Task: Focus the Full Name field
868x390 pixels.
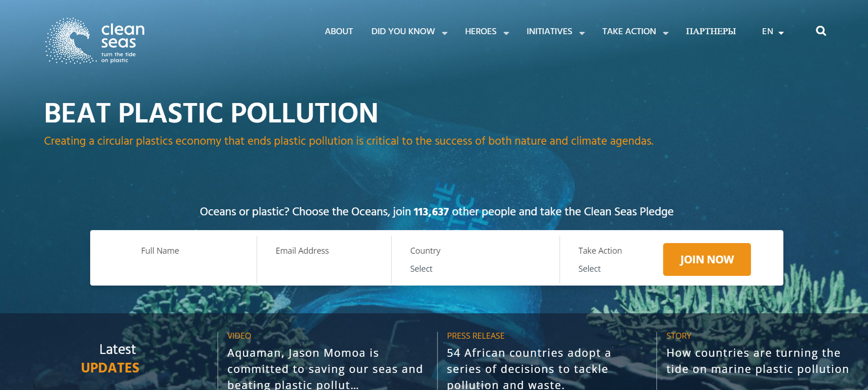Action: [174, 259]
